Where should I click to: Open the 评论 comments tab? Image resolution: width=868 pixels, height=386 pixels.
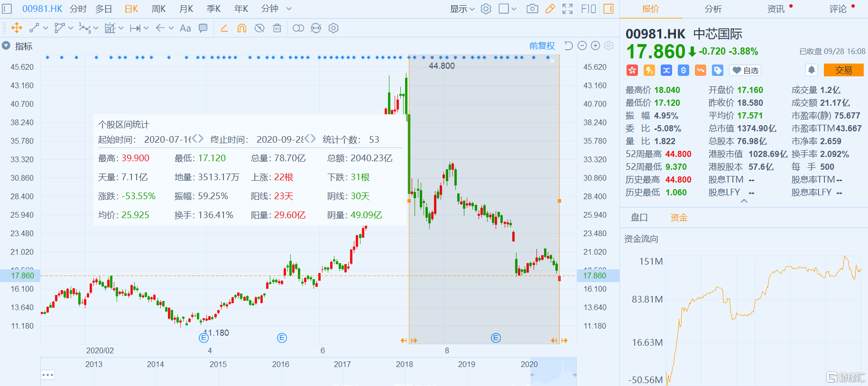[838, 9]
